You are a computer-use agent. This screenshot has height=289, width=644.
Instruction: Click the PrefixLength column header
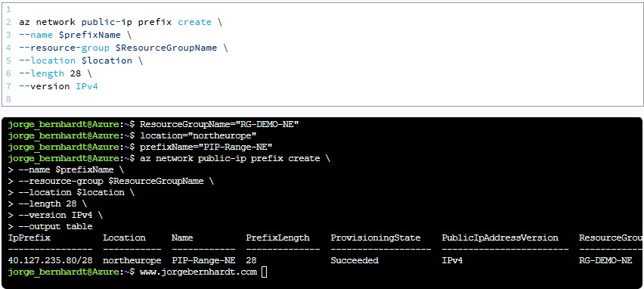point(277,238)
